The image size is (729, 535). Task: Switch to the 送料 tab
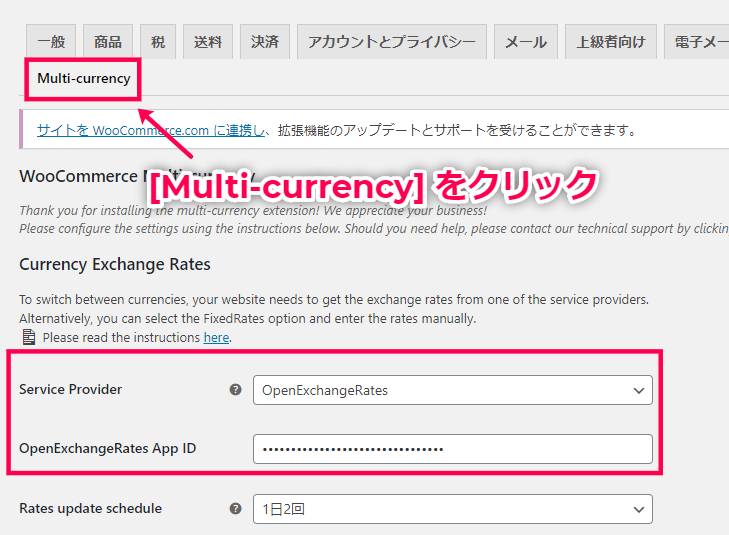click(208, 42)
